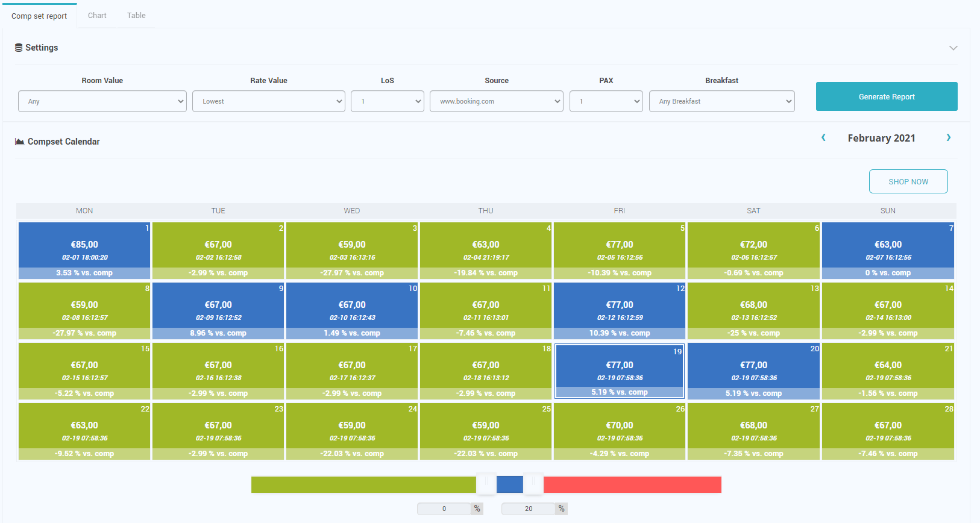Screen dimensions: 980x523
Task: Switch to the Chart tab
Action: click(x=97, y=16)
